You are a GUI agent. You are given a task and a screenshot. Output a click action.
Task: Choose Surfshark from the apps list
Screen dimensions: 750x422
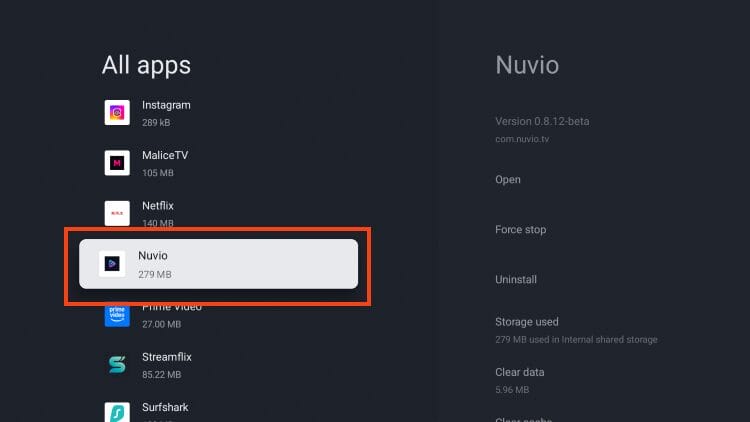tap(218, 410)
